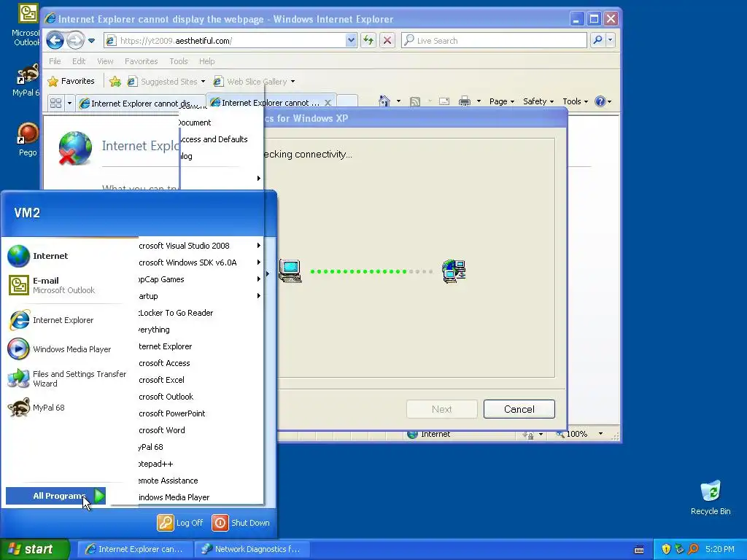Open the IE Help question mark icon
This screenshot has height=560, width=747.
(600, 101)
